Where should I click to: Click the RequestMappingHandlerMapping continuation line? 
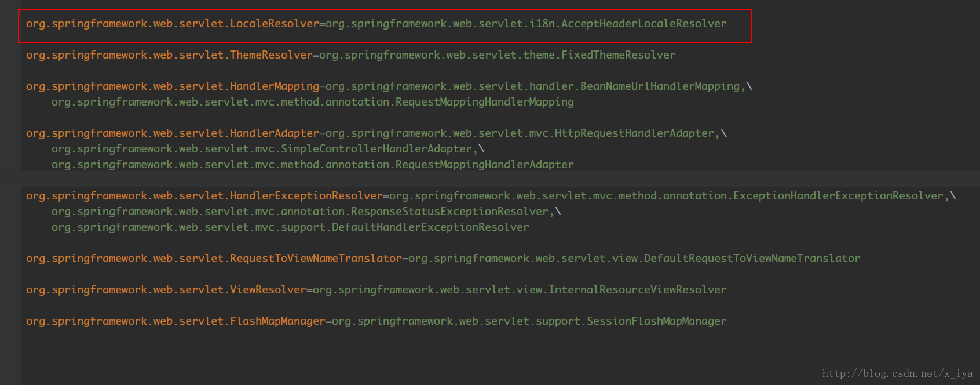[313, 102]
